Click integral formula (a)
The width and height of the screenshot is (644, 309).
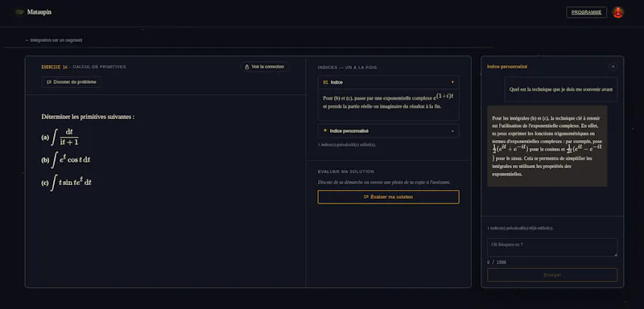(x=60, y=137)
